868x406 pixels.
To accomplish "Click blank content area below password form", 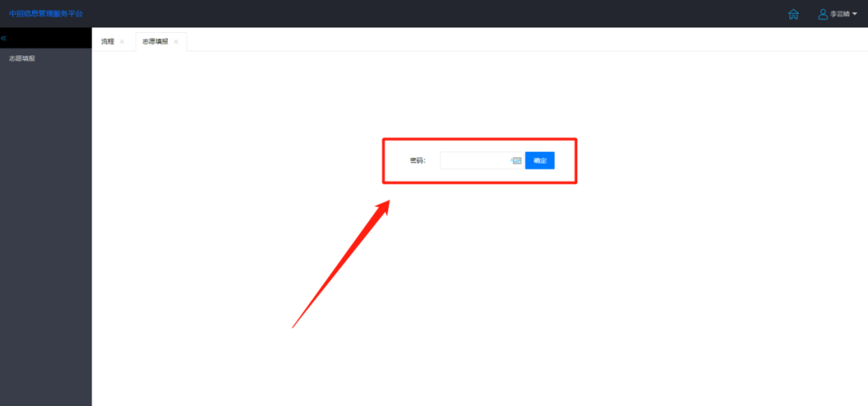I will [x=480, y=293].
